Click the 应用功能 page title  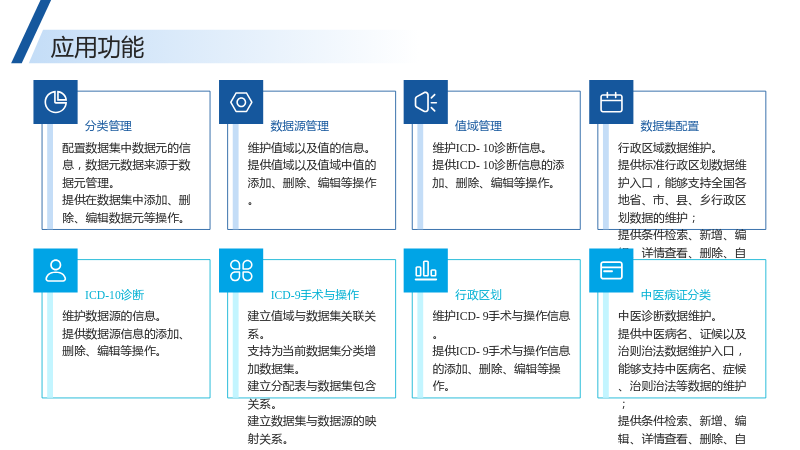click(x=97, y=47)
